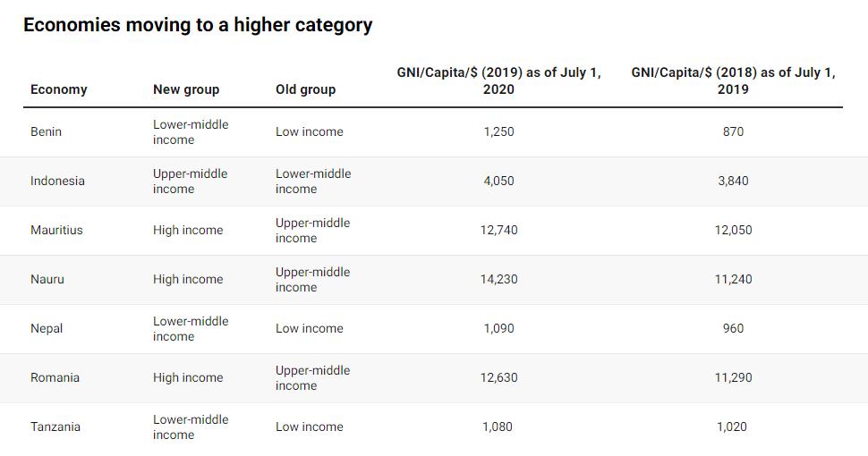This screenshot has width=868, height=456.
Task: Click Benin's 1,250 GNI value
Action: coord(498,131)
